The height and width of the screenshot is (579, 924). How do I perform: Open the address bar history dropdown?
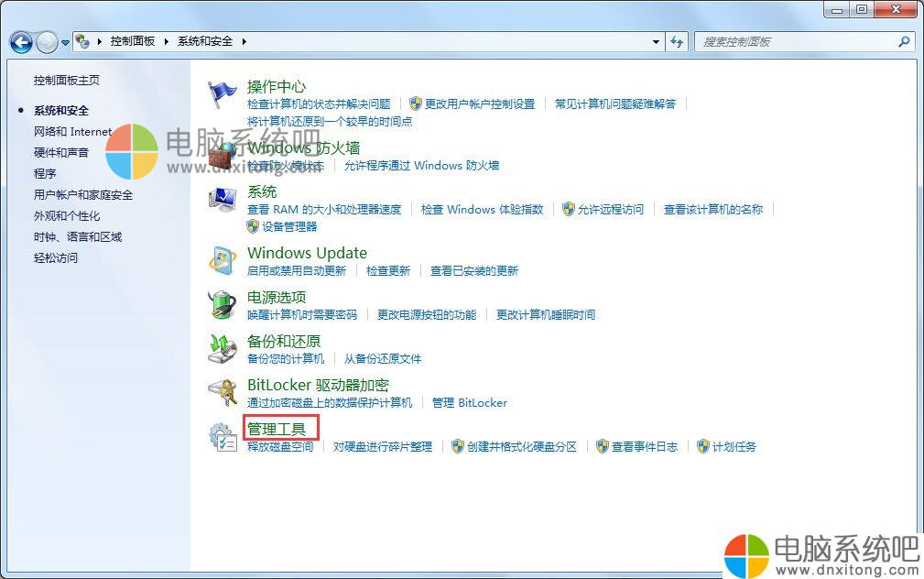(x=656, y=42)
